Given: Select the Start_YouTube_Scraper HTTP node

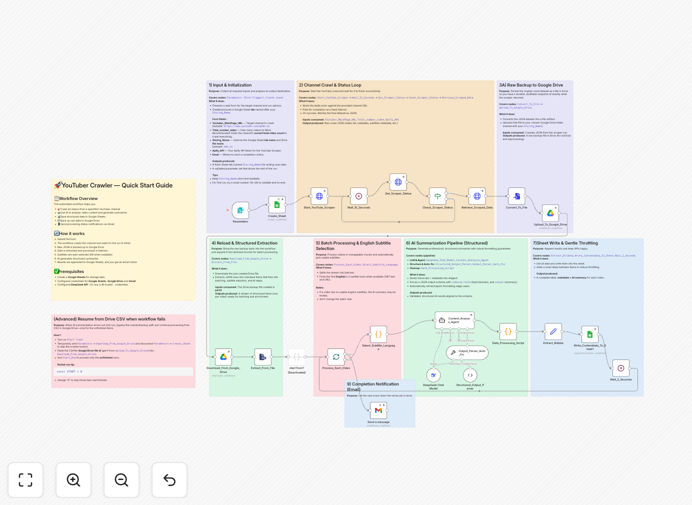Looking at the screenshot, I should (x=319, y=196).
